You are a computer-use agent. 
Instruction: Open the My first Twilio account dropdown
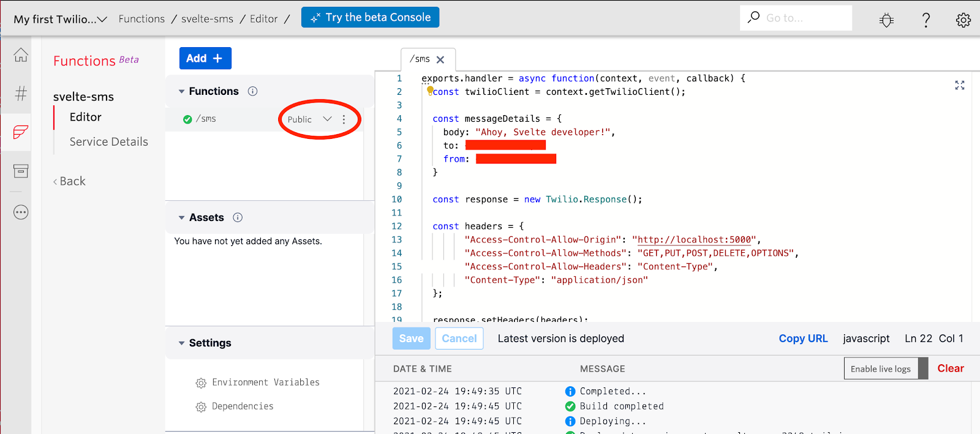(x=61, y=19)
